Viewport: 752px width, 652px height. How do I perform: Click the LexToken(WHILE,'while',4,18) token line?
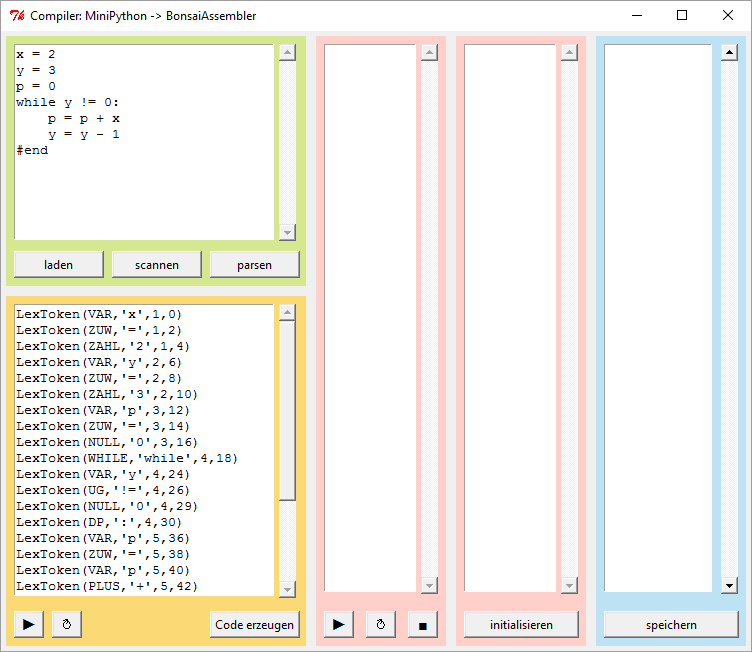click(x=127, y=458)
